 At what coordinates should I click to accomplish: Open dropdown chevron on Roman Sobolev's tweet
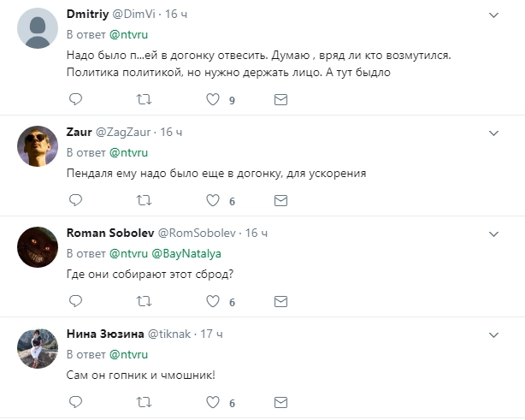pyautogui.click(x=493, y=233)
